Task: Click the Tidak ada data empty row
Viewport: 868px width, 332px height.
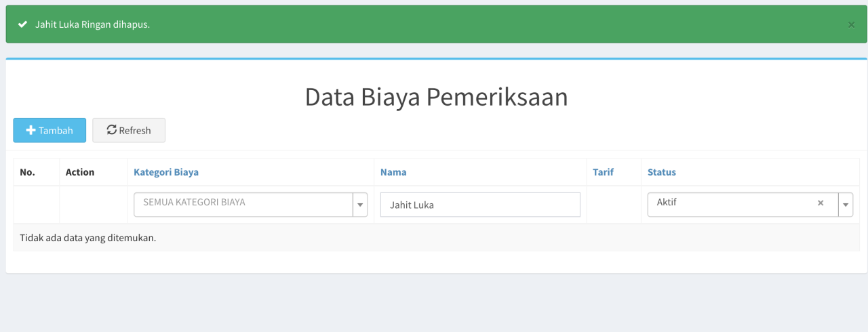Action: point(88,238)
